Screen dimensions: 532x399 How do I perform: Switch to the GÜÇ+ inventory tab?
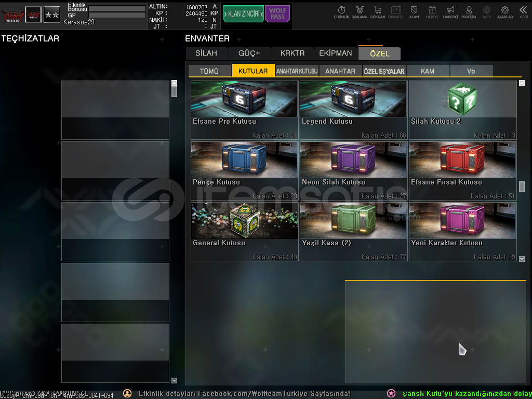[x=249, y=54]
